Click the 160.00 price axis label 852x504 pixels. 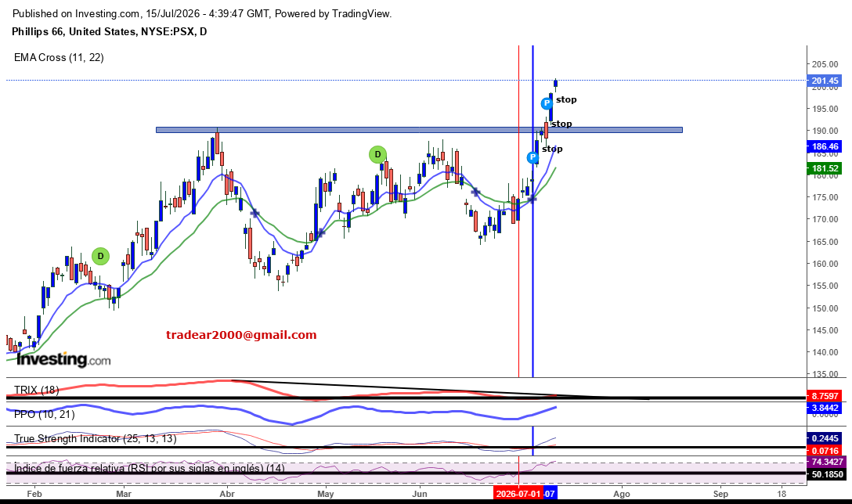click(x=825, y=264)
